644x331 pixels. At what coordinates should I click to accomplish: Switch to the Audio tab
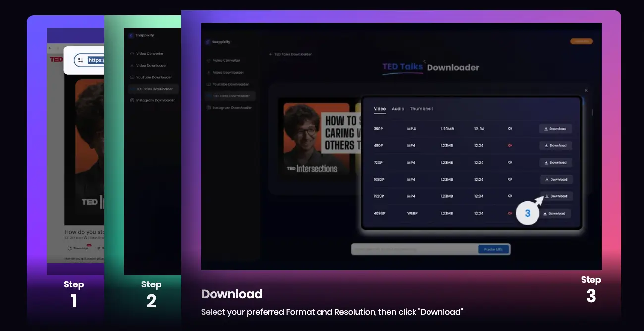coord(398,109)
